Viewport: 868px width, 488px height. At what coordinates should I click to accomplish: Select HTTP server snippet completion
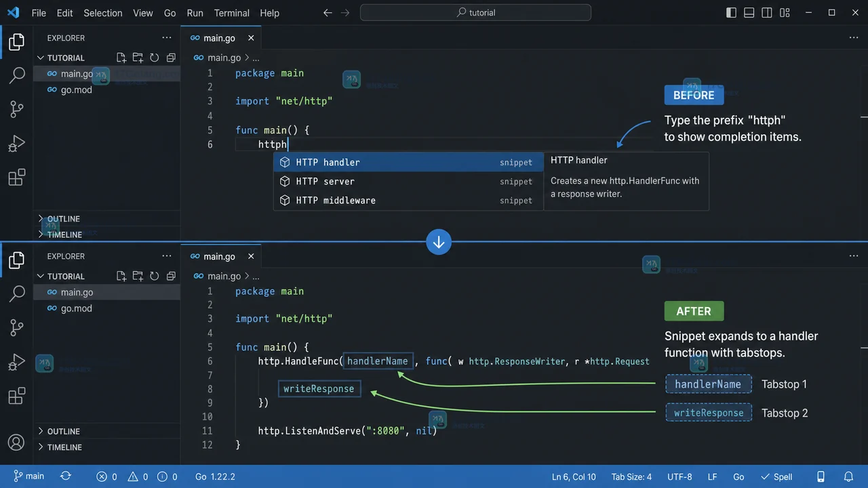tap(408, 181)
